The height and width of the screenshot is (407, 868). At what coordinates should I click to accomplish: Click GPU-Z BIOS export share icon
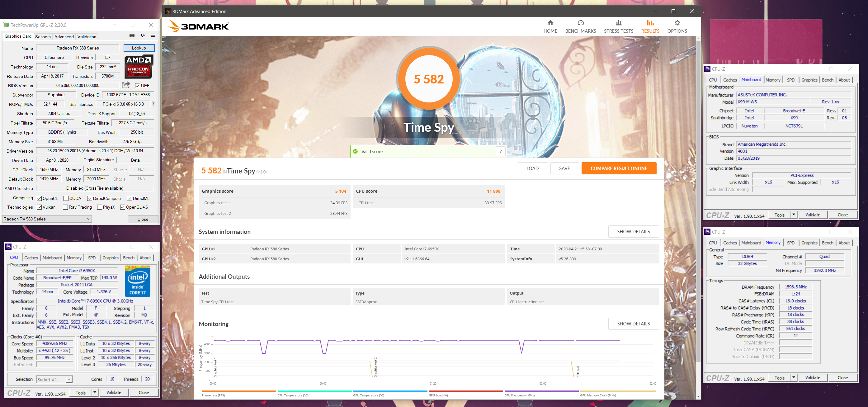pyautogui.click(x=126, y=85)
